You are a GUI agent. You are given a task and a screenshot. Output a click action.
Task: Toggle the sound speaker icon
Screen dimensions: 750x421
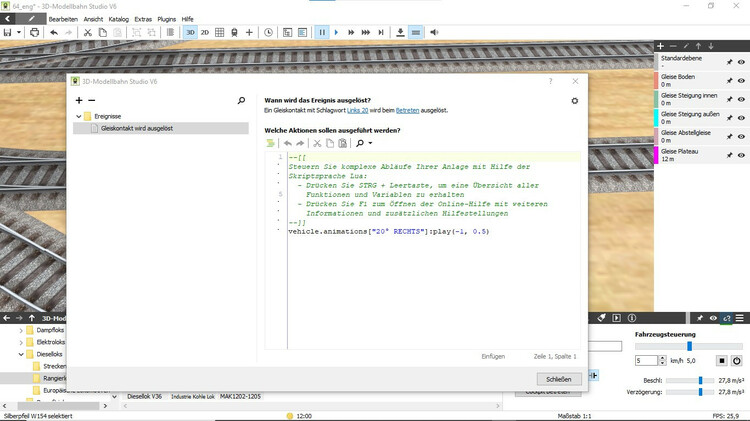click(434, 32)
